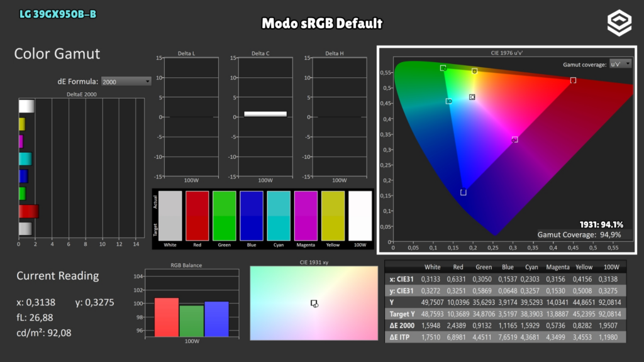Click the cd/m²: 92,08 reading
The width and height of the screenshot is (644, 362).
click(x=44, y=333)
